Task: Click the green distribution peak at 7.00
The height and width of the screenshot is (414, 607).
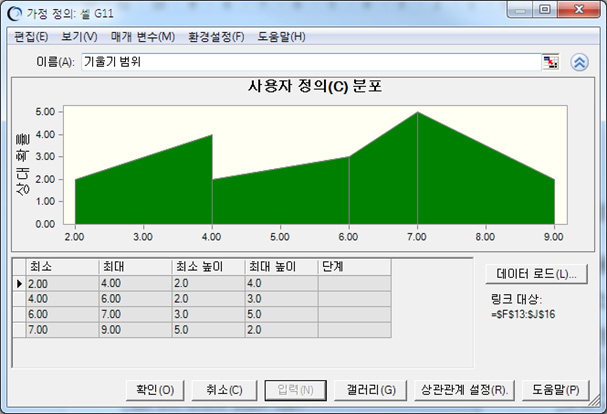Action: (417, 113)
